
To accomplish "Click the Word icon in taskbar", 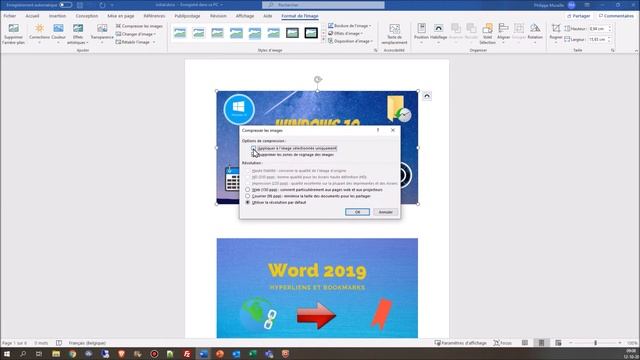I will pos(203,354).
